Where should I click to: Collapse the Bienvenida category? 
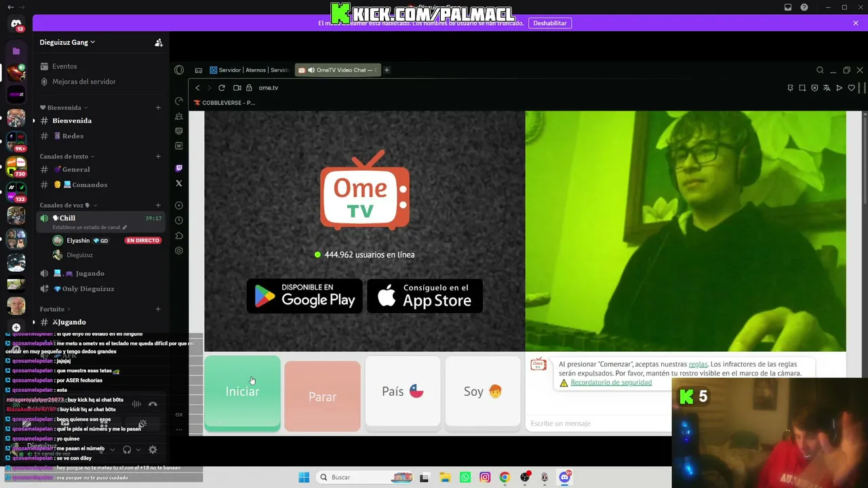(64, 108)
